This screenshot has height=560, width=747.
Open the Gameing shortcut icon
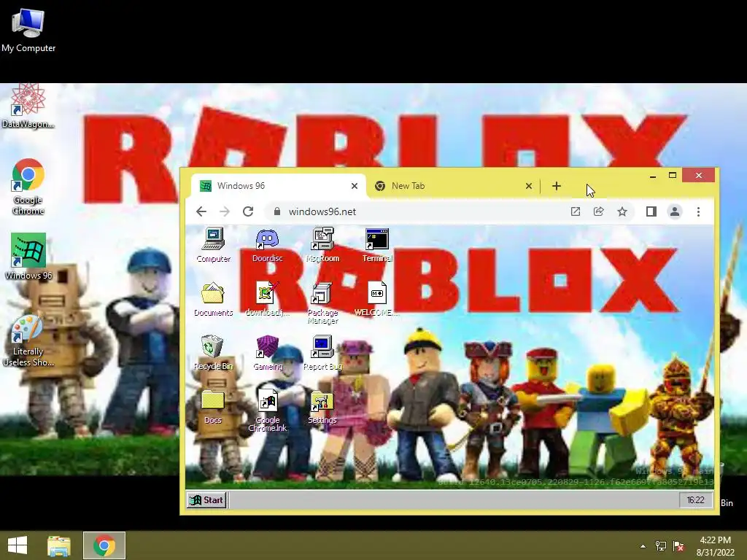pos(267,353)
